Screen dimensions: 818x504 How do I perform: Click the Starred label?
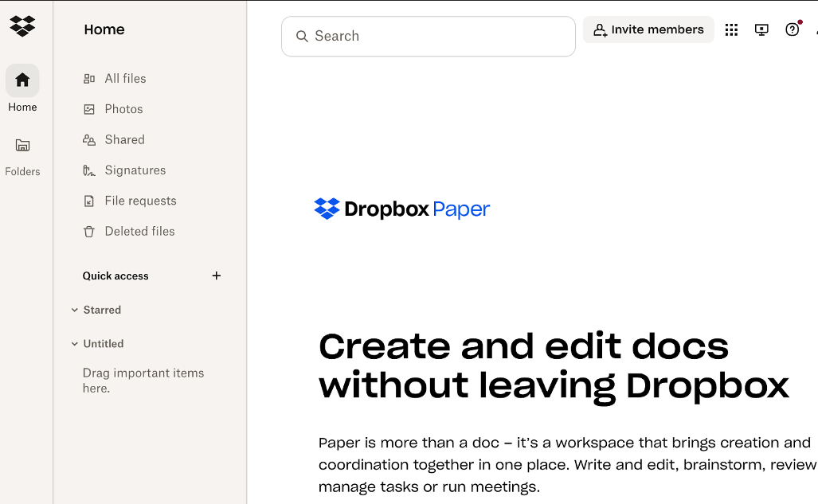coord(102,310)
